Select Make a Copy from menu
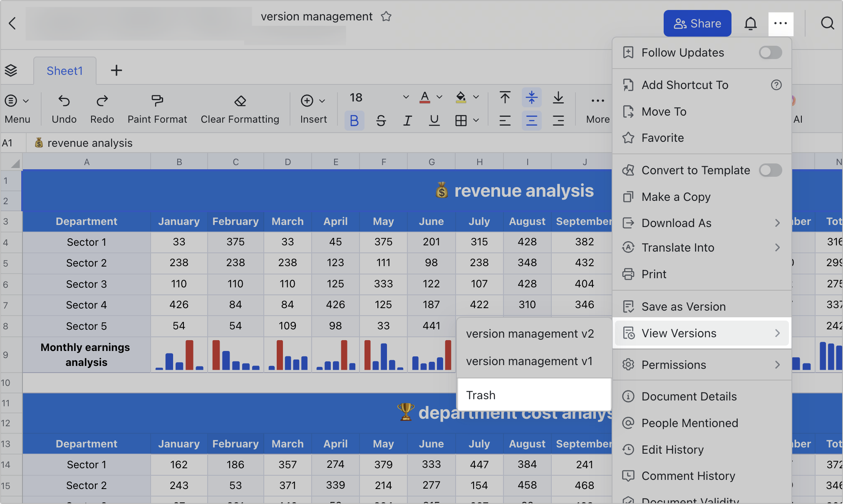Image resolution: width=843 pixels, height=504 pixels. tap(702, 197)
